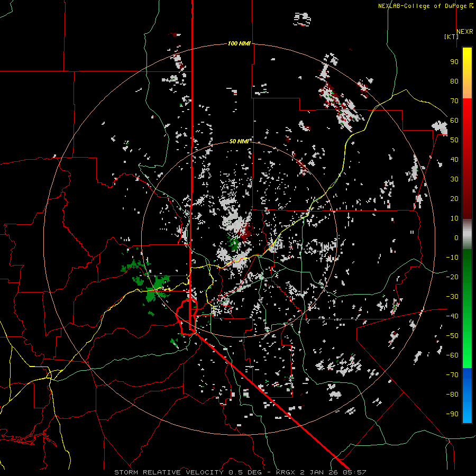Image resolution: width=476 pixels, height=476 pixels.
Task: Select the -80 value on velocity scale
Action: 452,395
